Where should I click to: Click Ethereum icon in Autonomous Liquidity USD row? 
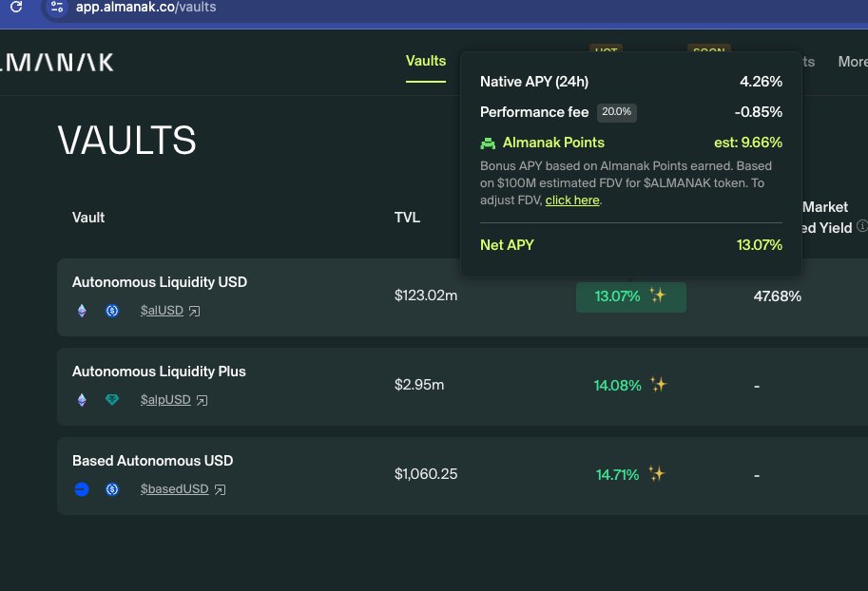tap(82, 311)
